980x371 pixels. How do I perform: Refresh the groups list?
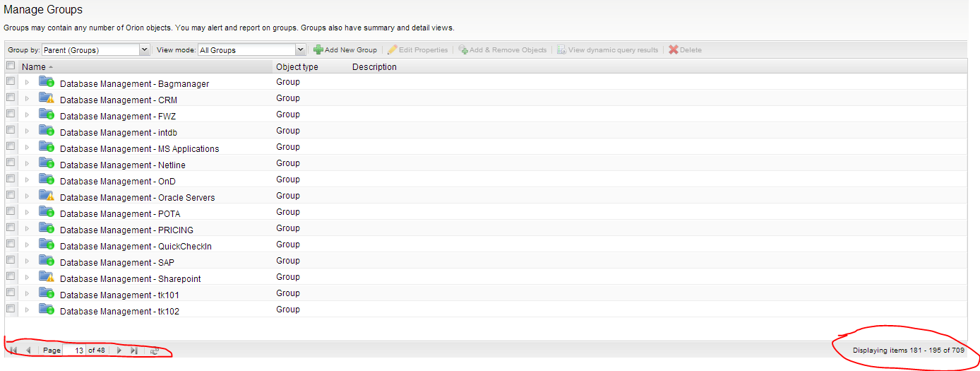tap(155, 351)
